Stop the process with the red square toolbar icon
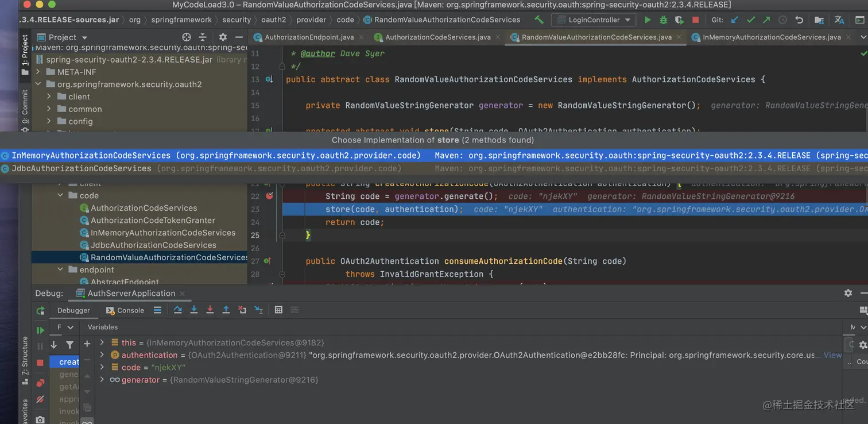This screenshot has height=424, width=868. (x=696, y=20)
